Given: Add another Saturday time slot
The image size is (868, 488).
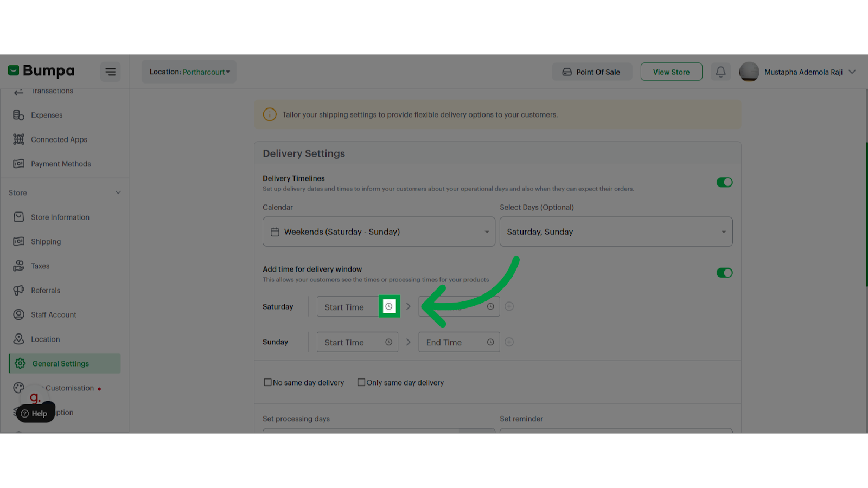Looking at the screenshot, I should [509, 306].
